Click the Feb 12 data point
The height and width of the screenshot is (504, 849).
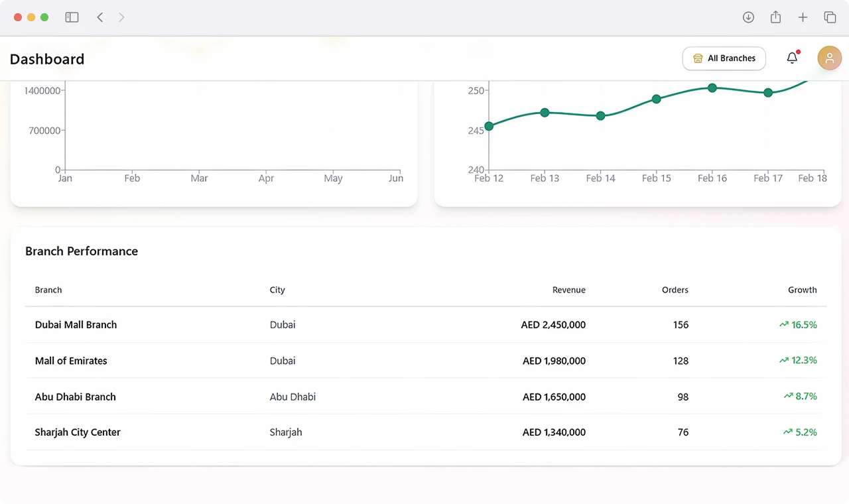point(489,126)
